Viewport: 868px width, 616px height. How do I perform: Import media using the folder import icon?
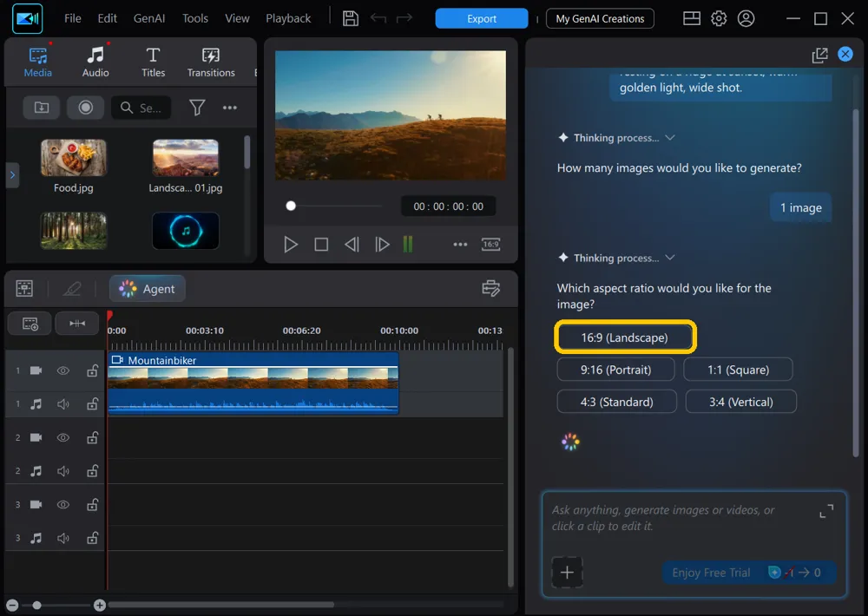point(42,108)
